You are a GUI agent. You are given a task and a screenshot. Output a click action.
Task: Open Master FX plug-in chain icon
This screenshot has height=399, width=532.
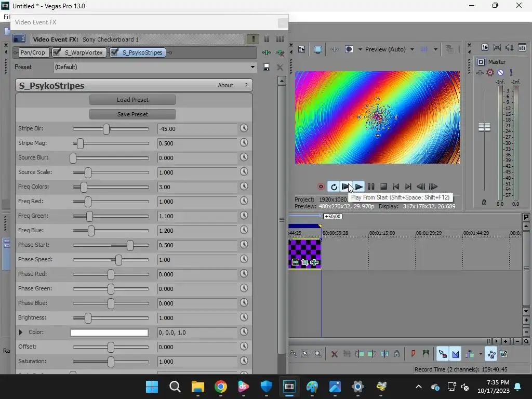click(x=480, y=73)
